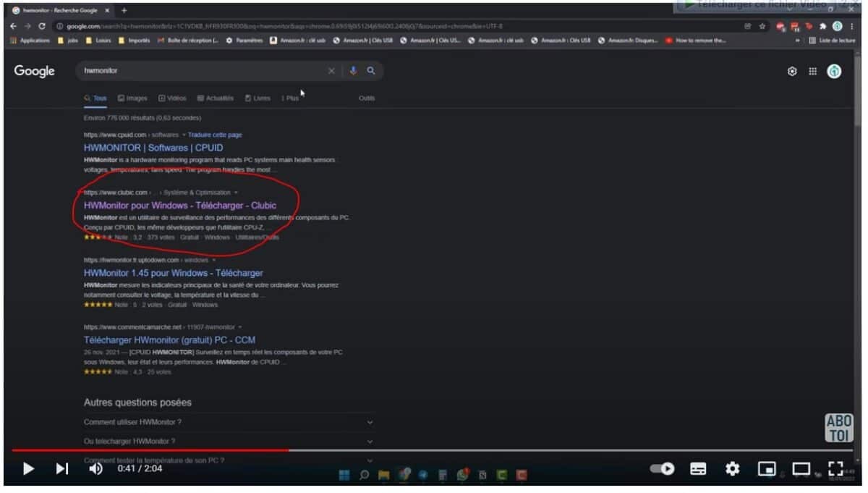Switch to theater mode
This screenshot has width=868, height=493.
801,469
